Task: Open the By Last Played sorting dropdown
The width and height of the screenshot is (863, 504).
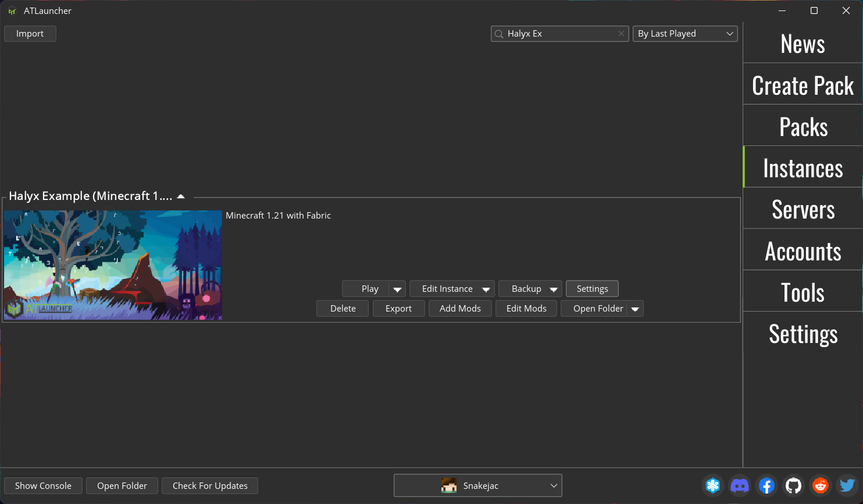Action: (684, 34)
